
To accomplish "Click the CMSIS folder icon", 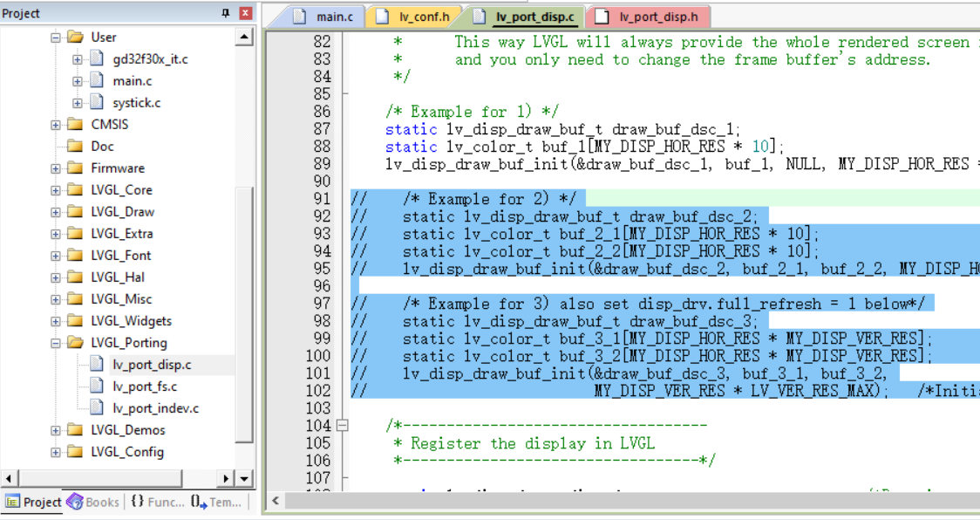I will click(x=75, y=124).
